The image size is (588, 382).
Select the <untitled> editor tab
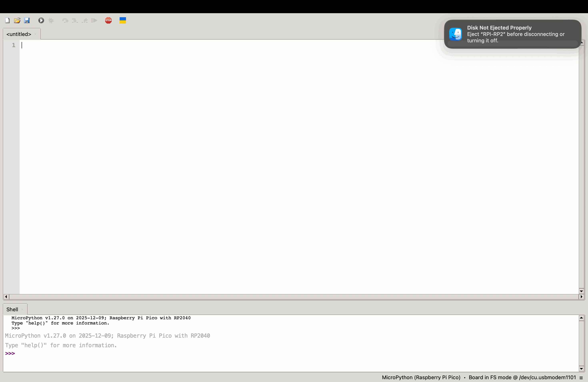[19, 34]
